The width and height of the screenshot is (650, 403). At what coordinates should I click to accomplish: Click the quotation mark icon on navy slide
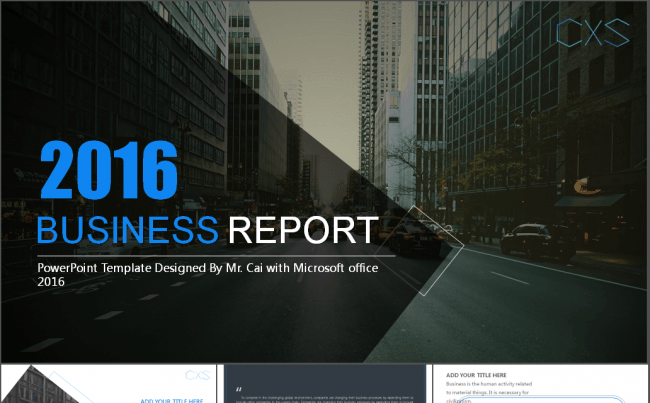(238, 389)
